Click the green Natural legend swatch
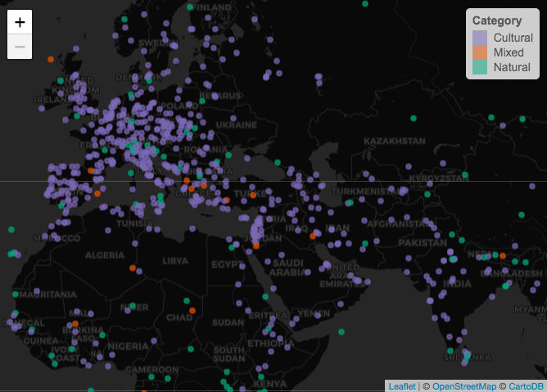Viewport: 547px width, 392px height. 480,67
